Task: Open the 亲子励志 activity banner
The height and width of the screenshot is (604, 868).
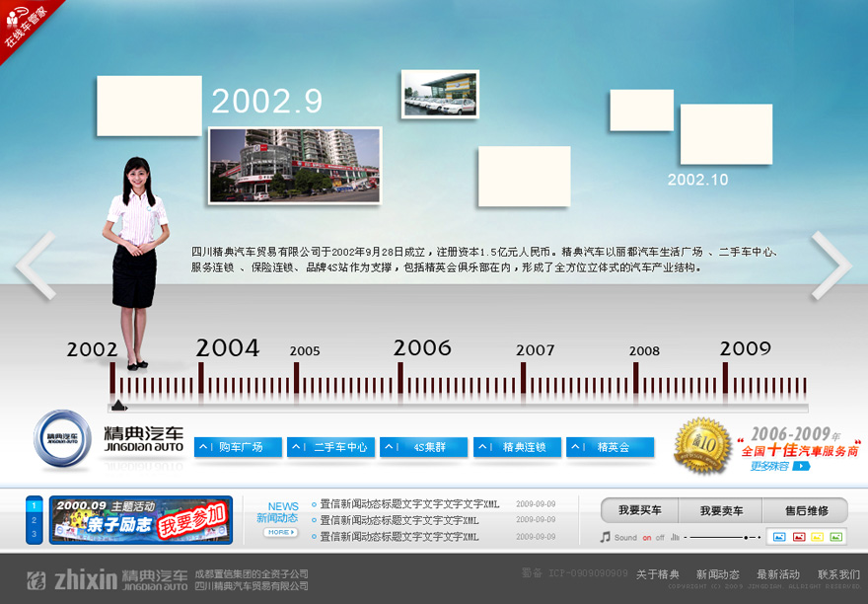Action: tap(141, 520)
